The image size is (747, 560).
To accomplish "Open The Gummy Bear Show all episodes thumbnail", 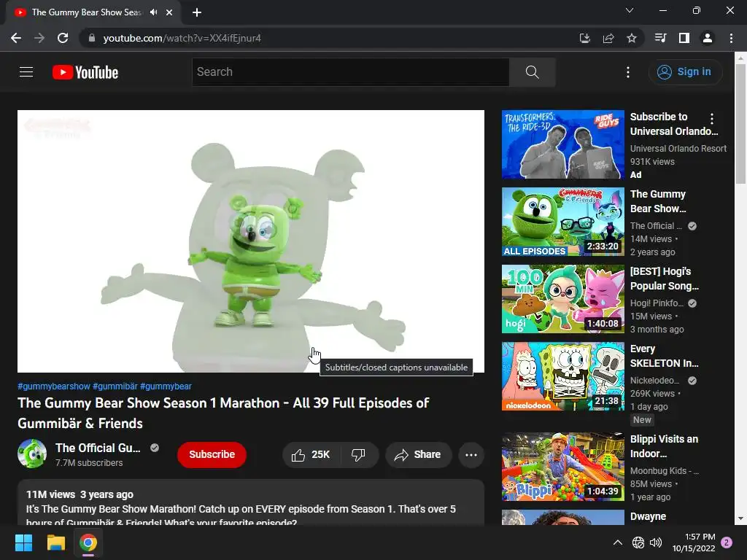I will 562,222.
